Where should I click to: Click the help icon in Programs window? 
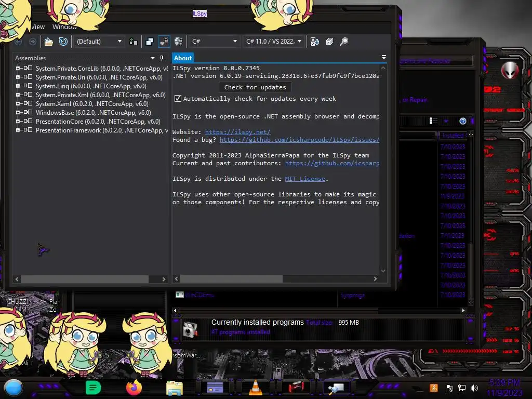463,121
